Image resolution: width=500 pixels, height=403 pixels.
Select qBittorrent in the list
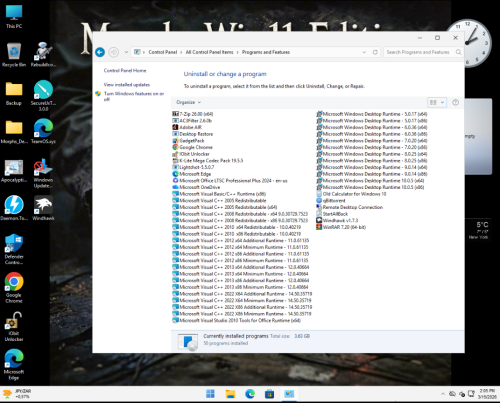331,201
